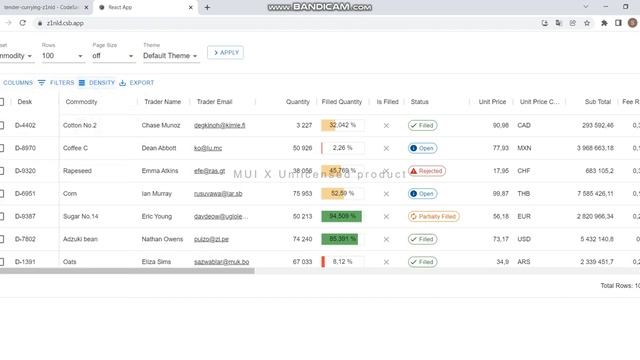Open email link efe@ras.gt
The height and width of the screenshot is (360, 640).
(x=209, y=171)
